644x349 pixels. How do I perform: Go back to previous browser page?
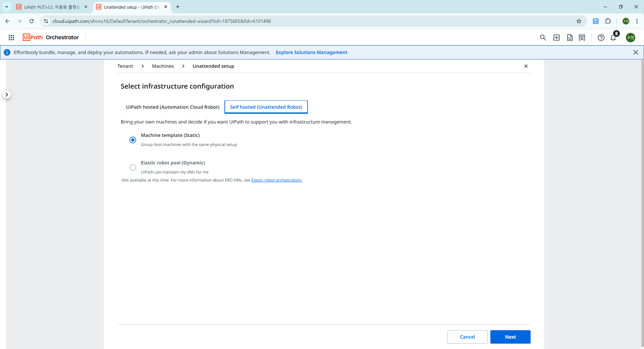7,21
